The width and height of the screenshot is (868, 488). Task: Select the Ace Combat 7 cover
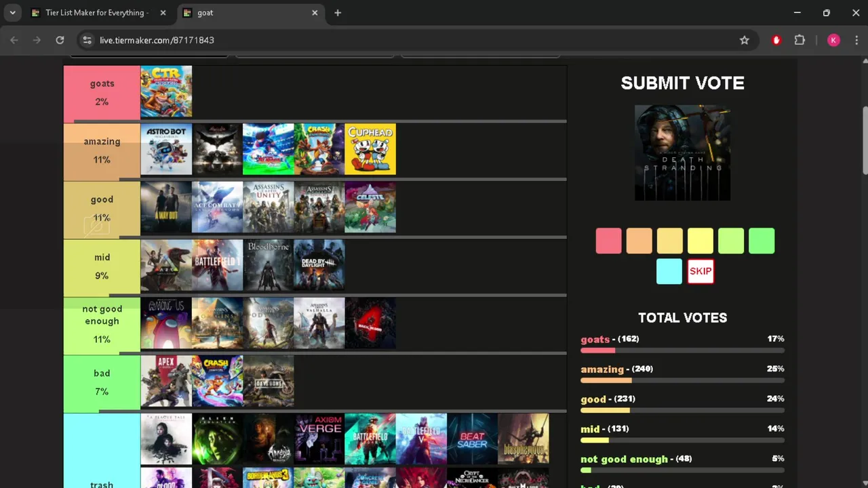(x=217, y=207)
